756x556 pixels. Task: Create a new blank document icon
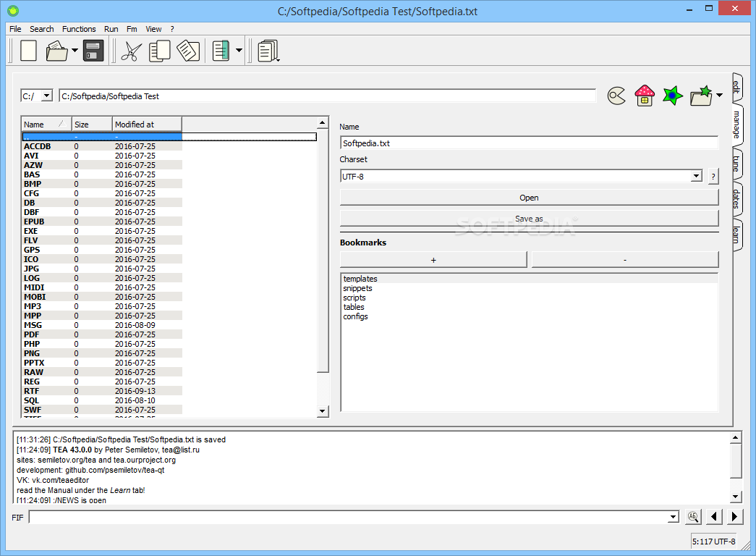28,51
